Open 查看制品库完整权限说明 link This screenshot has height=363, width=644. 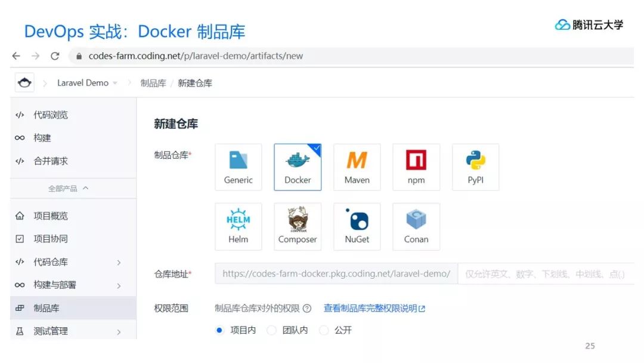[x=374, y=308]
